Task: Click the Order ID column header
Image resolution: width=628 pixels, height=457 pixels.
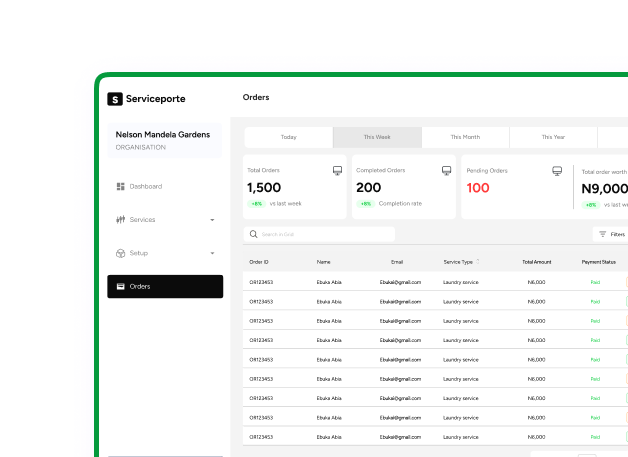Action: (x=259, y=262)
